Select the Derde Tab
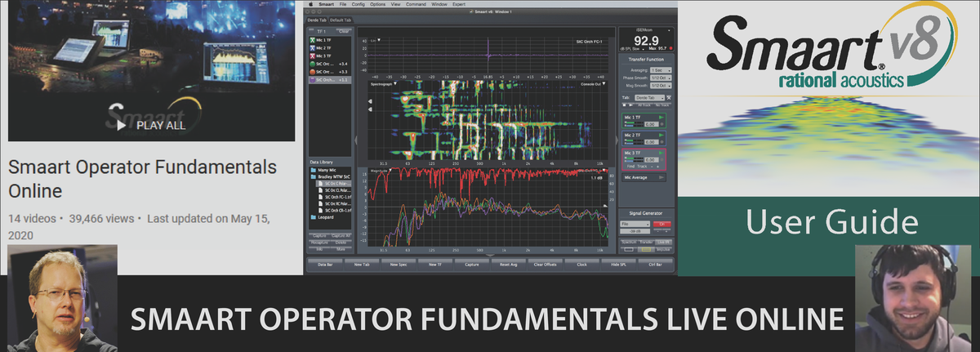Viewport: 980px width, 352px height. (x=317, y=20)
